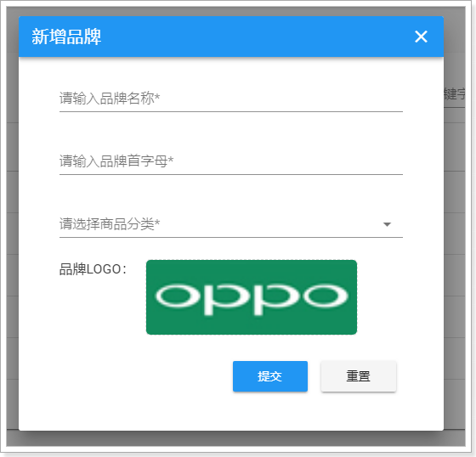Close the 新增品牌 dialog with the X icon
The height and width of the screenshot is (457, 476).
click(421, 37)
